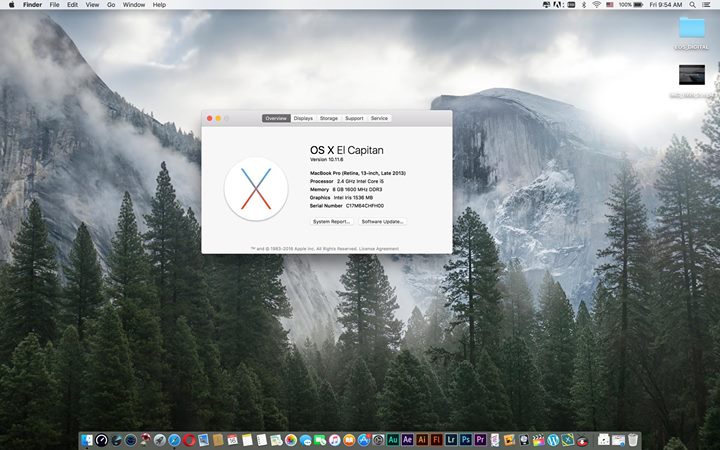Screen dimensions: 720x450
Task: Switch to the Service tab
Action: (x=379, y=118)
